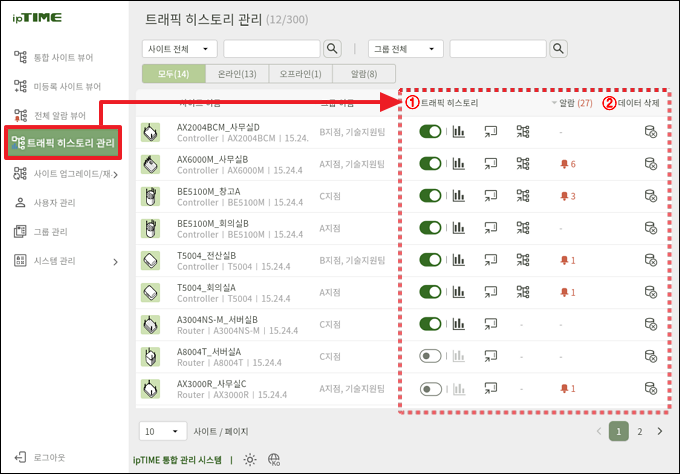Turn on traffic history for AX3000R_사무실C
680x474 pixels.
click(430, 388)
